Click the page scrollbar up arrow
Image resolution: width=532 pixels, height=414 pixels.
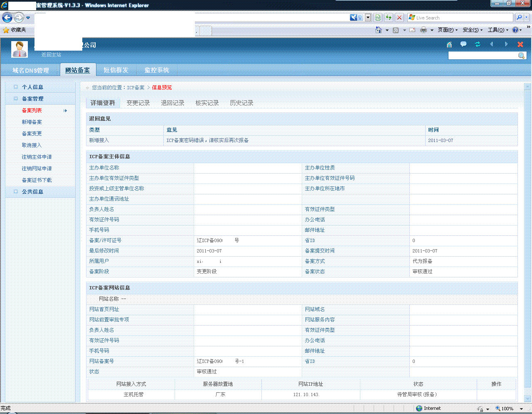[x=527, y=87]
